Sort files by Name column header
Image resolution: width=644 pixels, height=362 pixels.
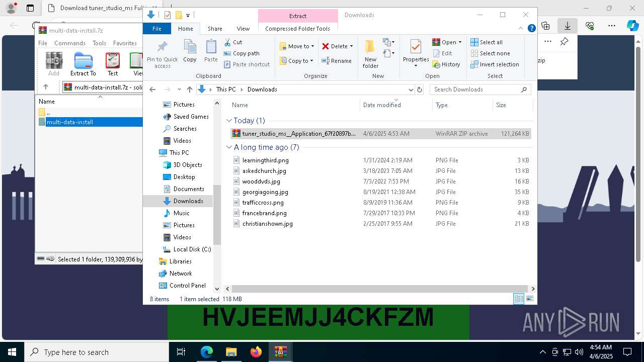(x=295, y=105)
